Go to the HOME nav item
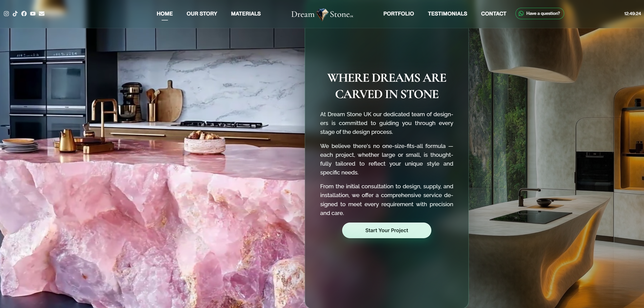Viewport: 644px width, 308px height. click(165, 14)
